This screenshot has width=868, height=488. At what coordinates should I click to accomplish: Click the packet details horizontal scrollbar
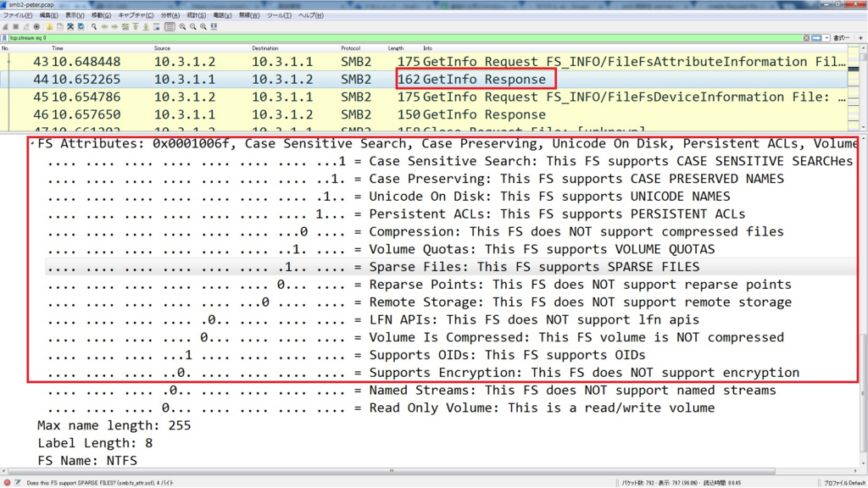tap(392, 471)
